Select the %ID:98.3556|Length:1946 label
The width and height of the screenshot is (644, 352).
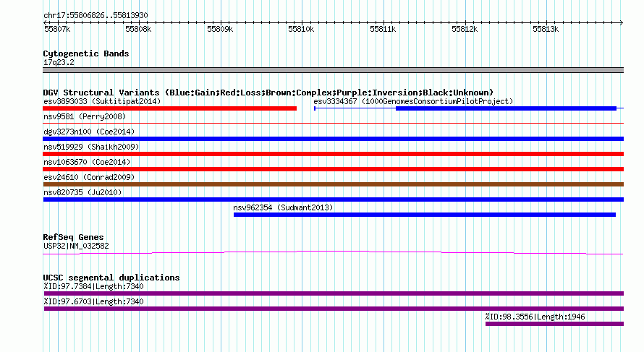coord(535,317)
